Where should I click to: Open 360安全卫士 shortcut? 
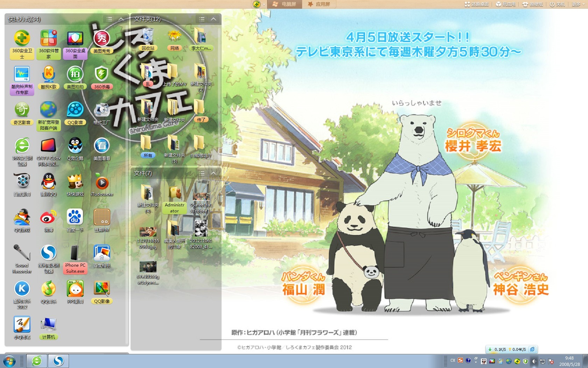click(22, 44)
